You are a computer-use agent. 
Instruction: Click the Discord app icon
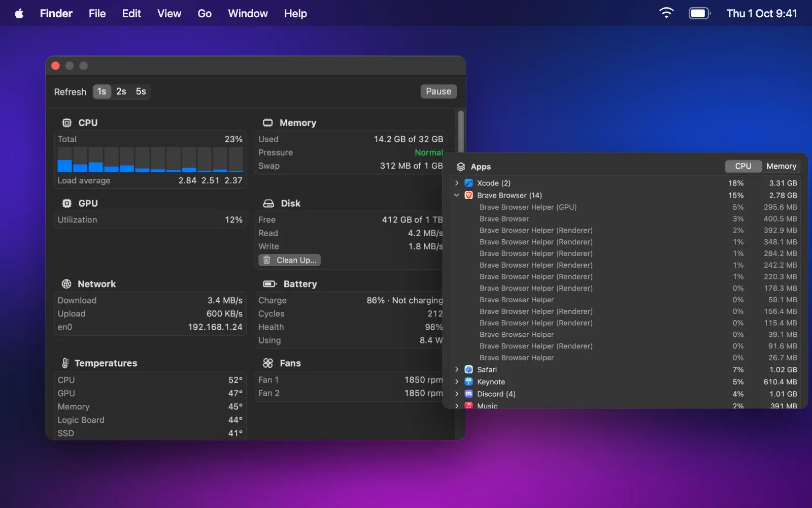point(469,394)
